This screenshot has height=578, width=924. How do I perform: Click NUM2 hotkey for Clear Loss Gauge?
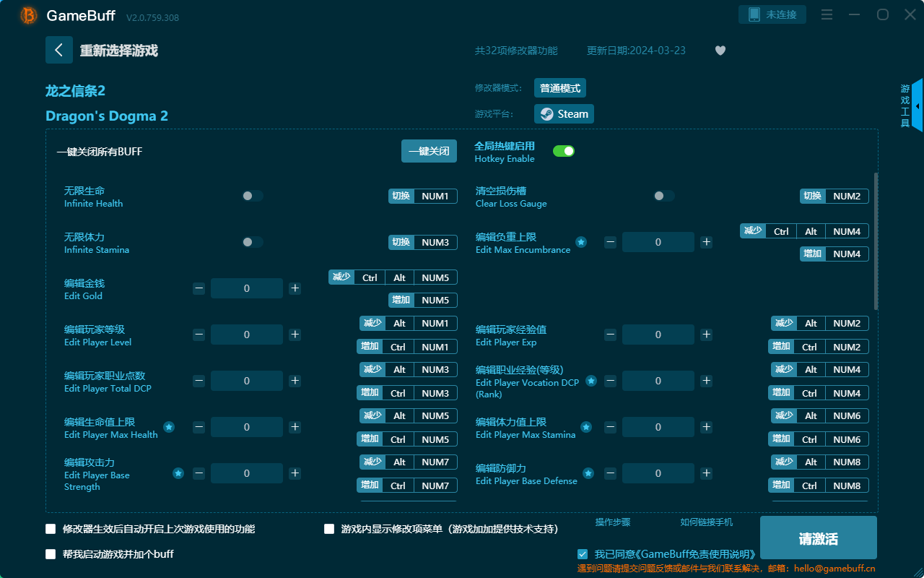847,196
